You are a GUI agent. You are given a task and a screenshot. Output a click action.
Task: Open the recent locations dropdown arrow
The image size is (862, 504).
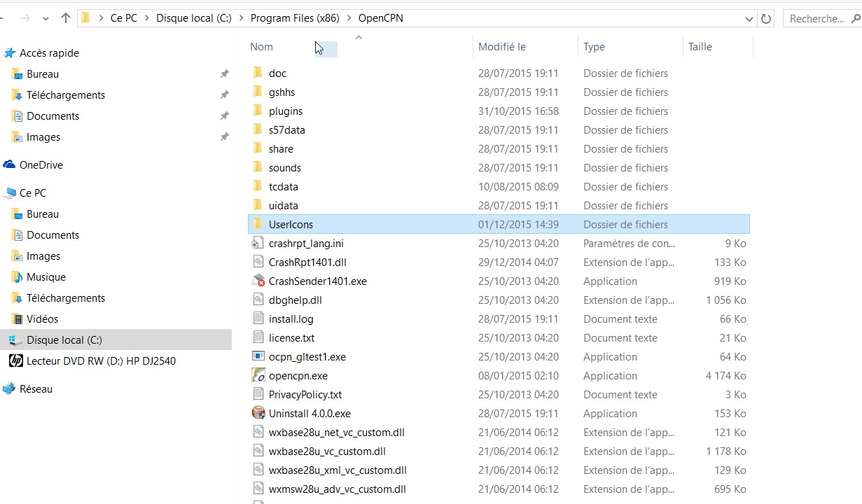coord(46,19)
